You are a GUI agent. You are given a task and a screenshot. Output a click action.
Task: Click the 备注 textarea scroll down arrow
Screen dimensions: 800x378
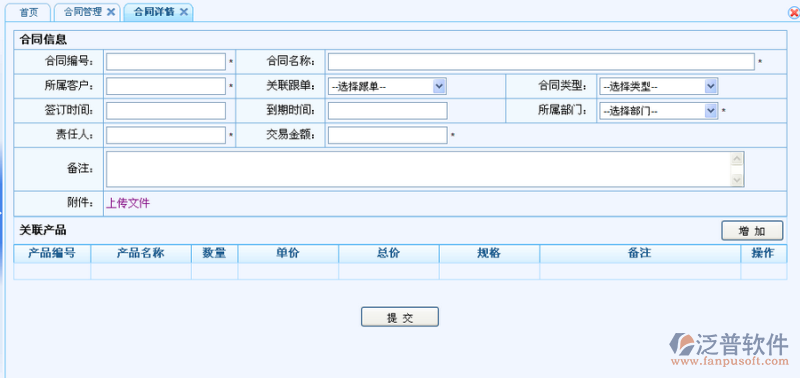coord(737,180)
